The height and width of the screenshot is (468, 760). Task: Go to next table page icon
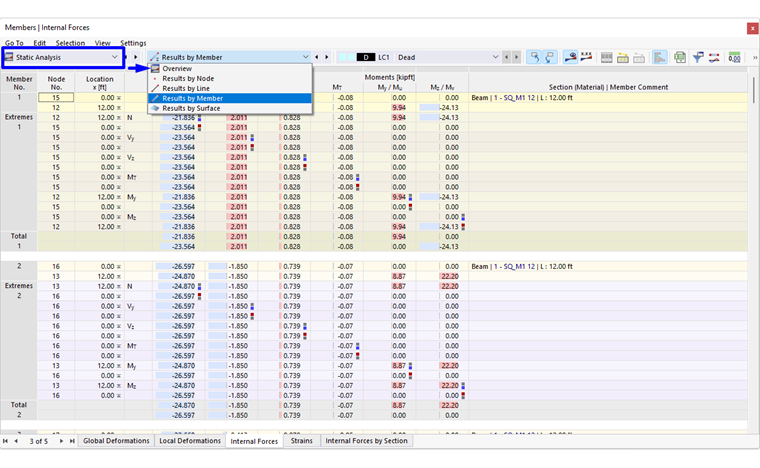(61, 441)
